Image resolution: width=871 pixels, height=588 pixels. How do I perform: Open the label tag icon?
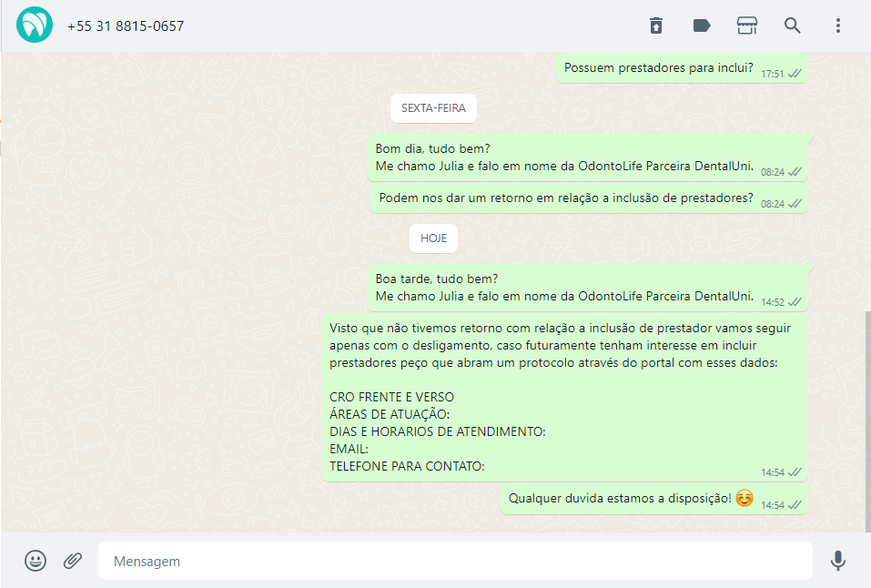pos(702,25)
